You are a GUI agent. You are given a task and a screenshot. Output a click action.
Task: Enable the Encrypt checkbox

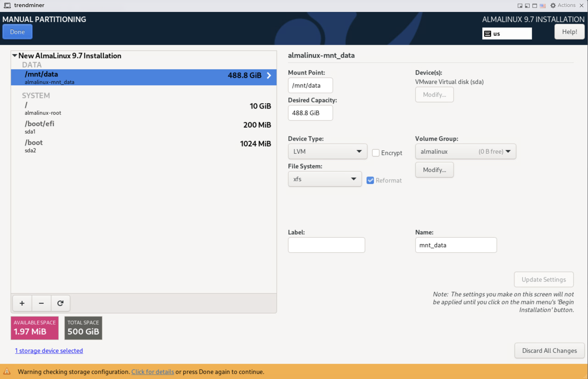376,153
